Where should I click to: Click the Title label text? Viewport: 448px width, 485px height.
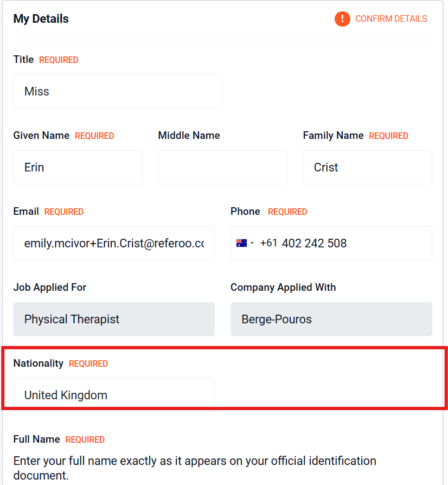coord(23,59)
